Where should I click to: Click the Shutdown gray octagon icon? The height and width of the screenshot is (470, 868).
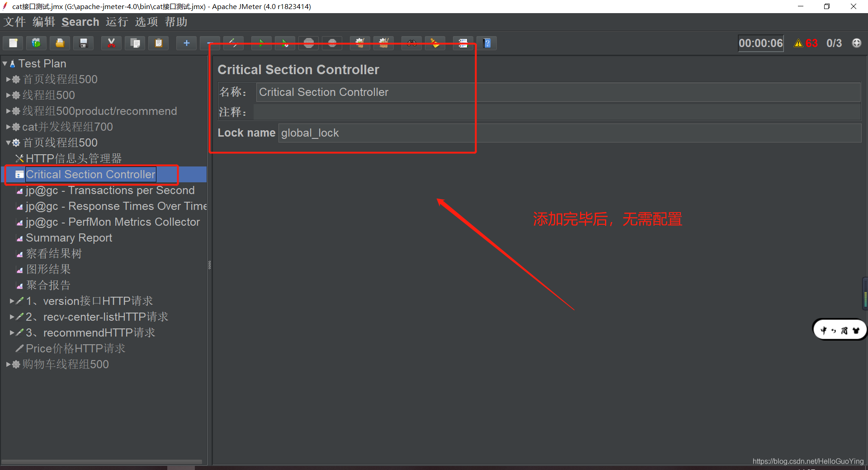tap(332, 43)
